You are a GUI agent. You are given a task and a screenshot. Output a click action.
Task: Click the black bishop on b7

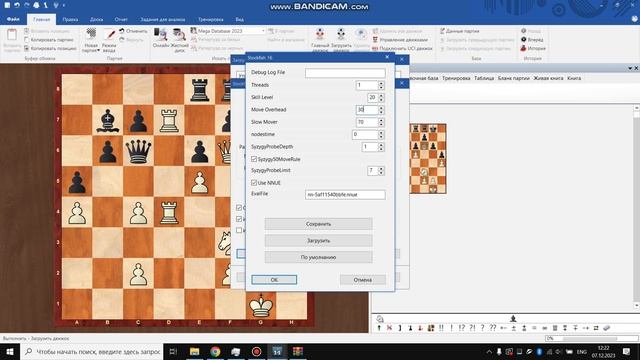108,120
